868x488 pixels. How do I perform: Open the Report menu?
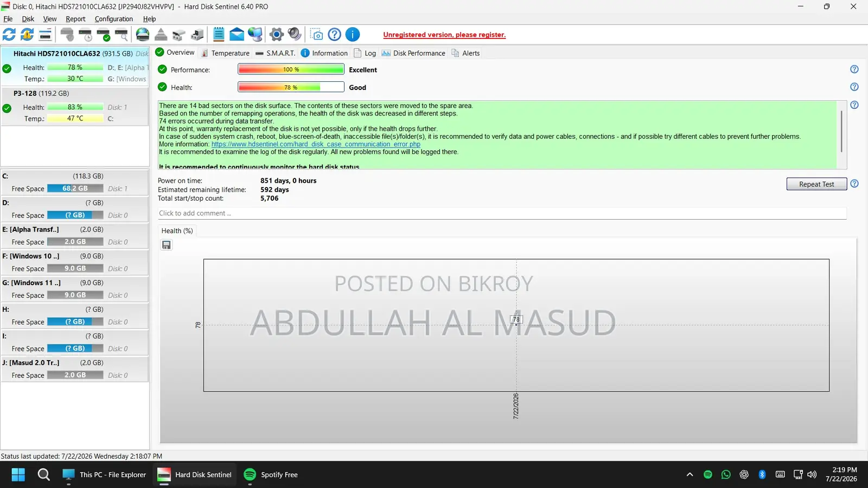76,19
